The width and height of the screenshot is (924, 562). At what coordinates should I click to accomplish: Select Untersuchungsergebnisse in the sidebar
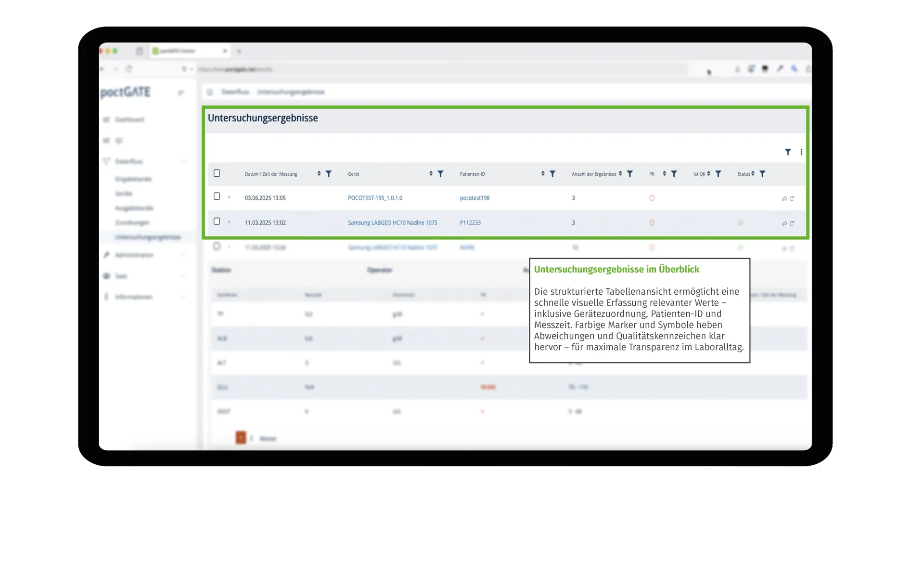pos(148,237)
